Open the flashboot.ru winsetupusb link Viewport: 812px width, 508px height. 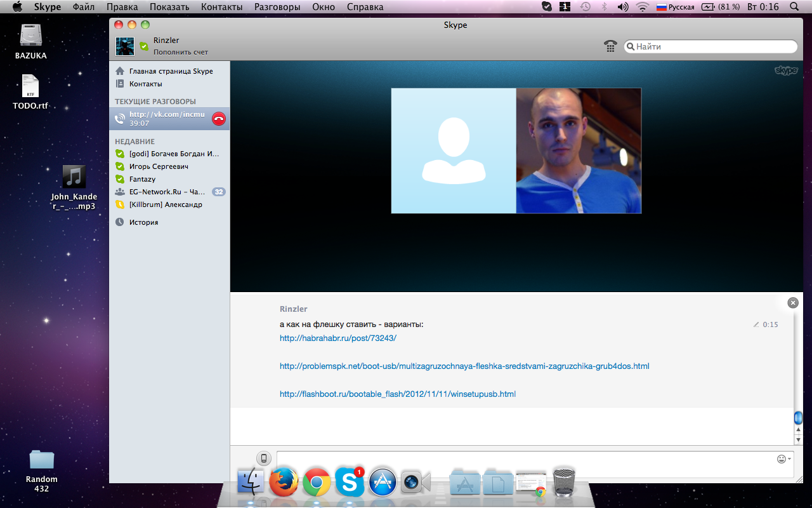(397, 394)
